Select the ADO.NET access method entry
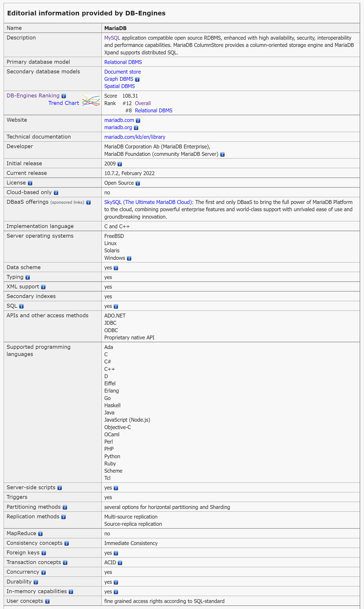The width and height of the screenshot is (364, 609). click(115, 316)
